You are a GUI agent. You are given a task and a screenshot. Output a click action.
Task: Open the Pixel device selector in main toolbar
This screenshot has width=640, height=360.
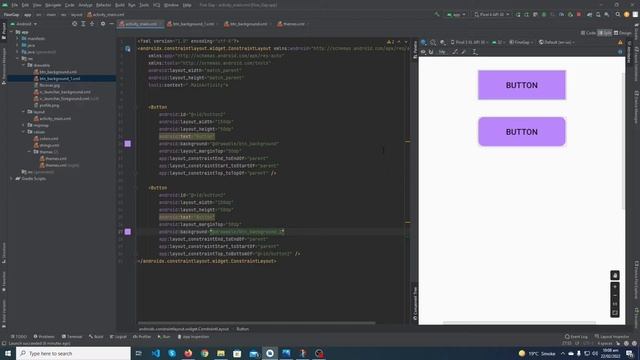click(x=491, y=14)
